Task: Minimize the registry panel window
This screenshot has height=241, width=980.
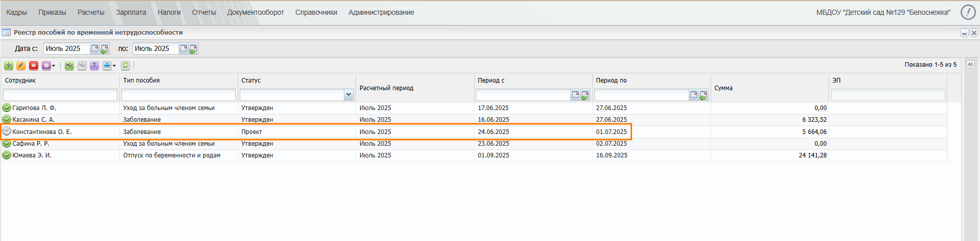Action: pos(964,33)
